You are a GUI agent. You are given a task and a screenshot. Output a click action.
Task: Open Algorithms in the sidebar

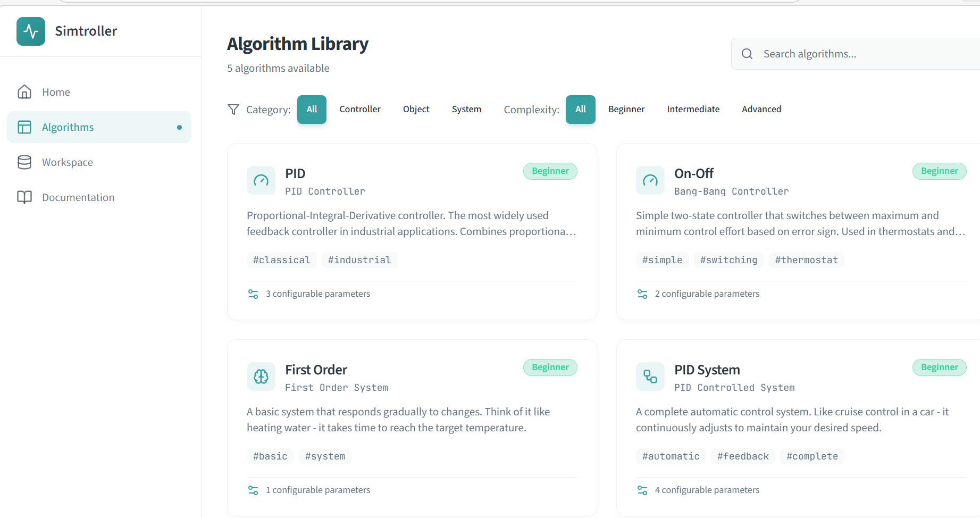tap(68, 127)
